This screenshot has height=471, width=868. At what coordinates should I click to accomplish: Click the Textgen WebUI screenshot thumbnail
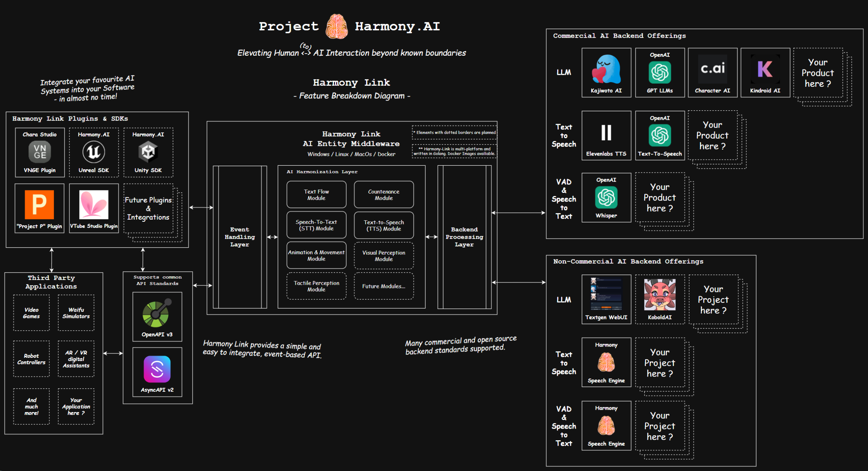[606, 294]
